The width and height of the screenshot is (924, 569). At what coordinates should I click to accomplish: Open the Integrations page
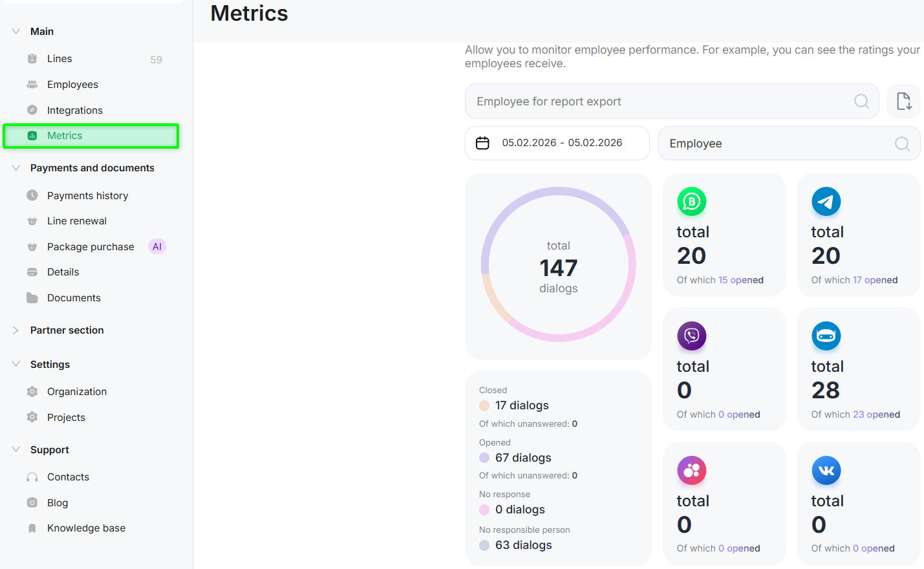coord(74,111)
